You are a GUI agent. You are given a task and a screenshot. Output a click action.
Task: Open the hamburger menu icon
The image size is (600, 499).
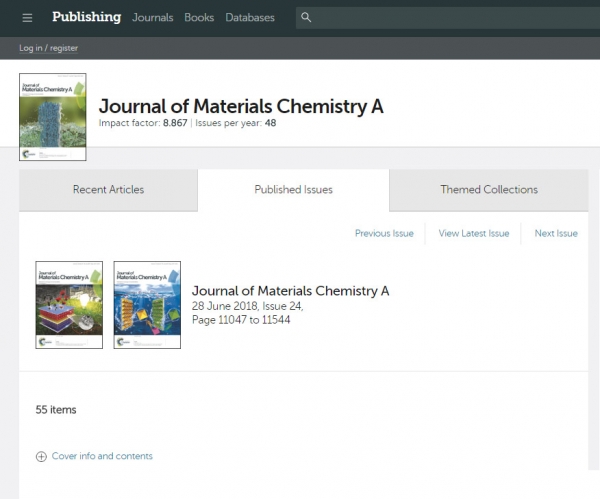click(x=27, y=18)
